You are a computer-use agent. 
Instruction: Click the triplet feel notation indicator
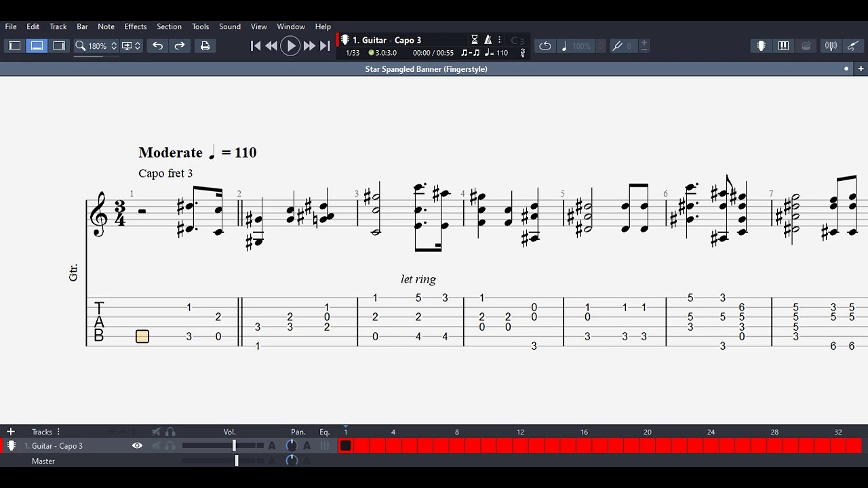tap(470, 53)
